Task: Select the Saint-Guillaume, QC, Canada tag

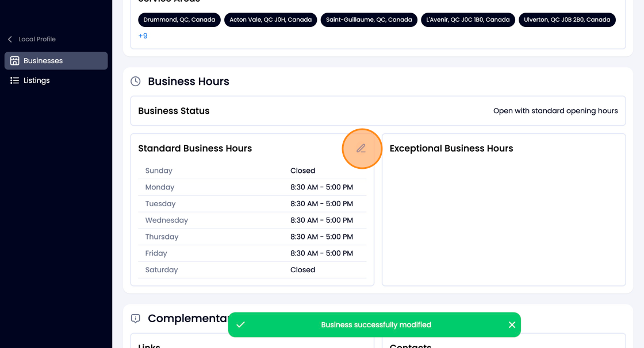Action: pos(369,20)
